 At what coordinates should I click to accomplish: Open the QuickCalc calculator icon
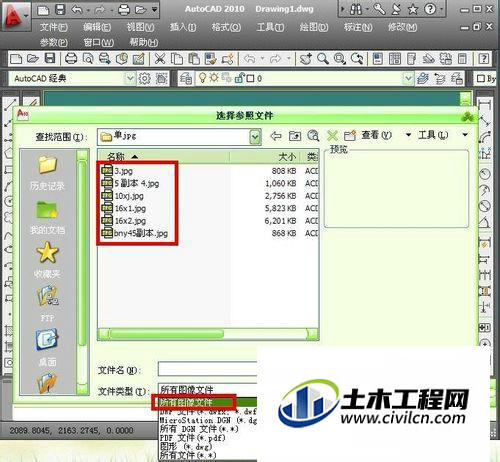click(462, 59)
